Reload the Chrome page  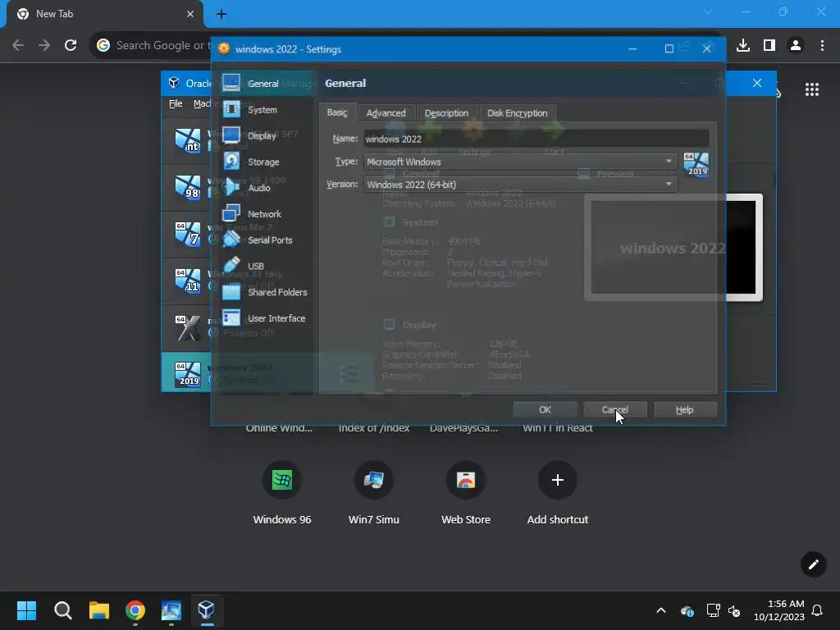tap(71, 46)
